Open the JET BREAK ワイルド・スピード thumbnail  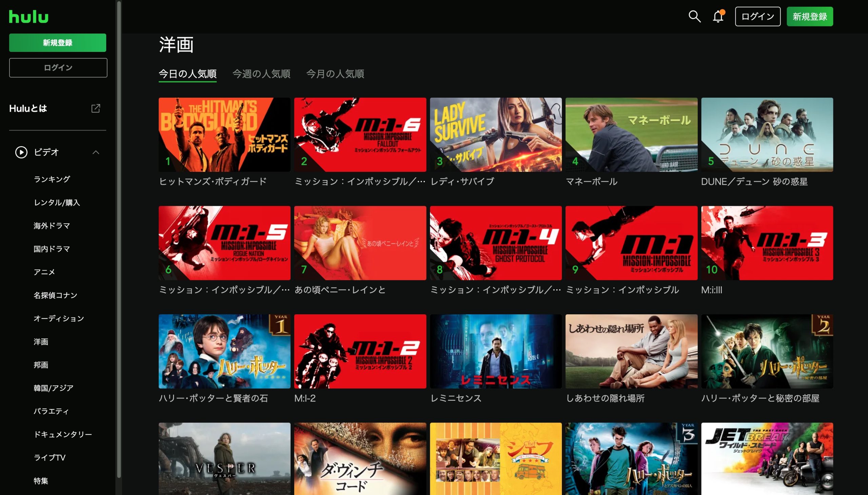(x=767, y=459)
